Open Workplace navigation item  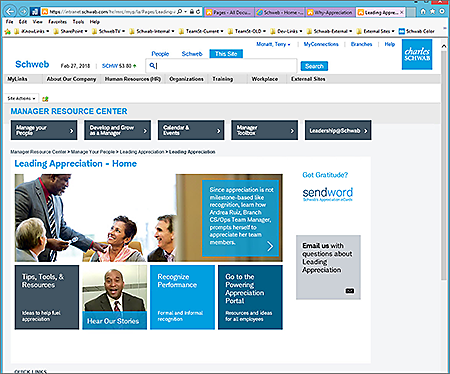[x=265, y=79]
